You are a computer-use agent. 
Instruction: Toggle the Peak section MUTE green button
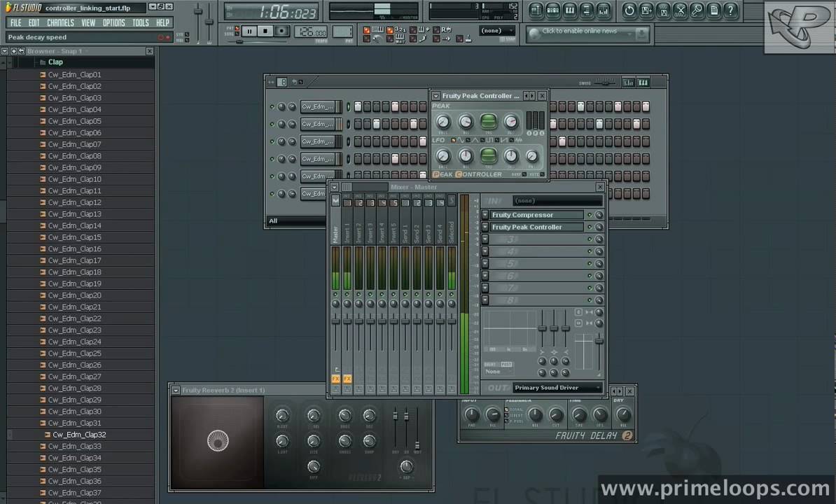point(489,122)
